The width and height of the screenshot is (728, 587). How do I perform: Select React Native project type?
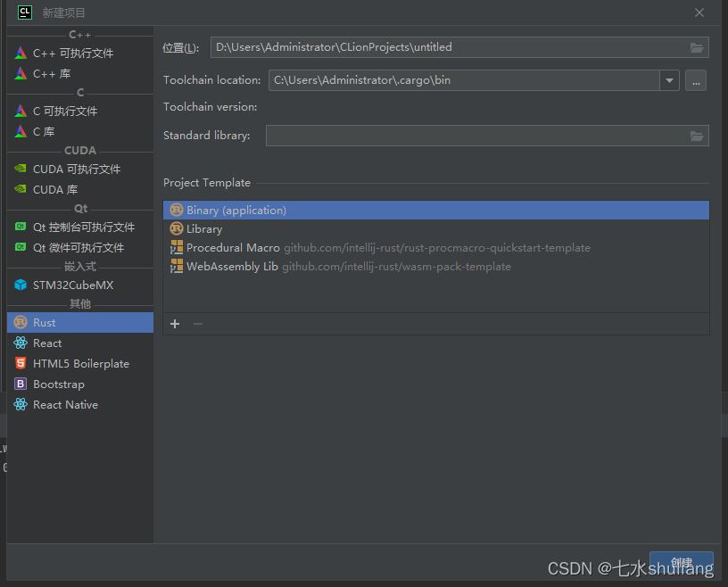pos(80,404)
